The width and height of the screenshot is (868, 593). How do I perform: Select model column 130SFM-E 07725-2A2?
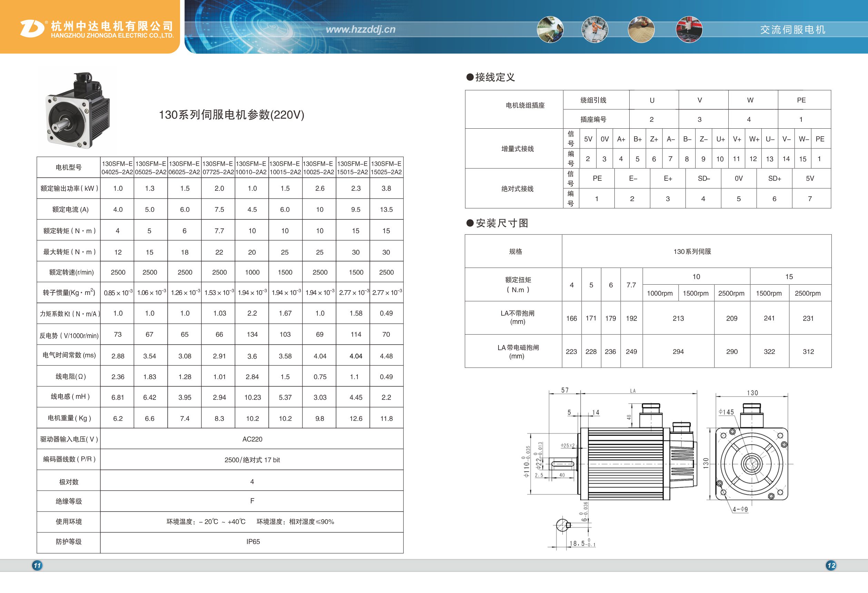(x=218, y=168)
